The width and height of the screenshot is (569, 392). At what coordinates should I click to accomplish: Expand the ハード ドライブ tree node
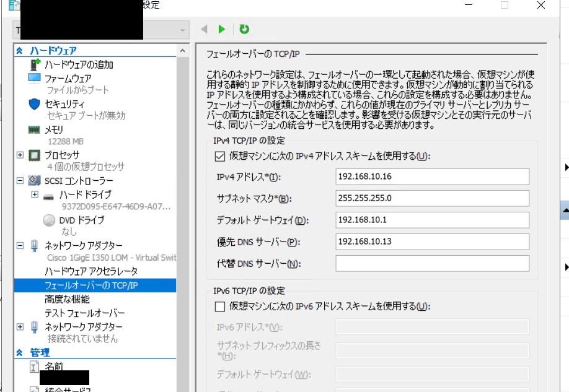point(35,194)
